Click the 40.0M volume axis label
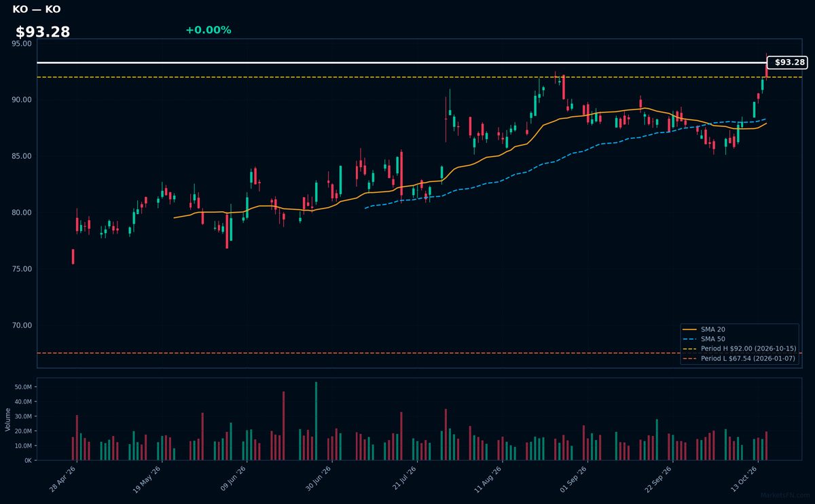The width and height of the screenshot is (815, 504). [x=23, y=401]
